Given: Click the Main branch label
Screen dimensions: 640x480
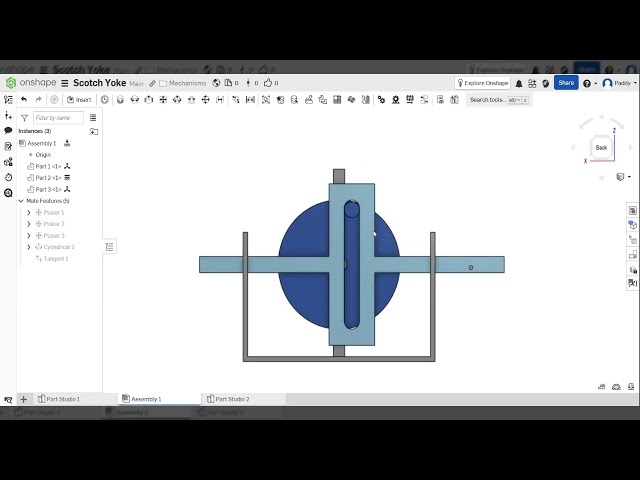Looking at the screenshot, I should point(137,84).
